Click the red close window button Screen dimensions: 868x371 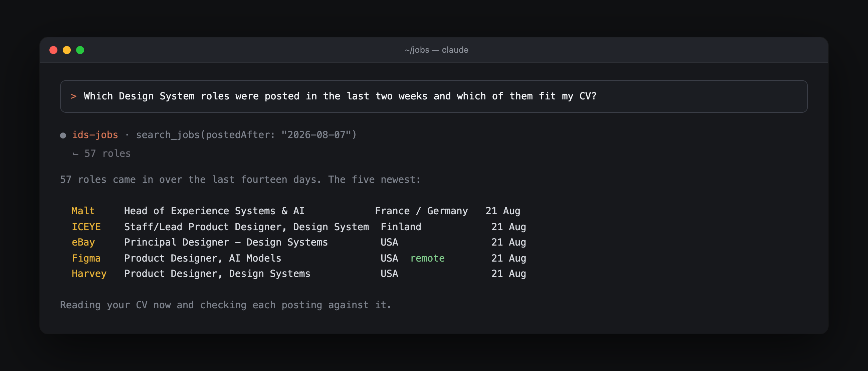pyautogui.click(x=53, y=50)
